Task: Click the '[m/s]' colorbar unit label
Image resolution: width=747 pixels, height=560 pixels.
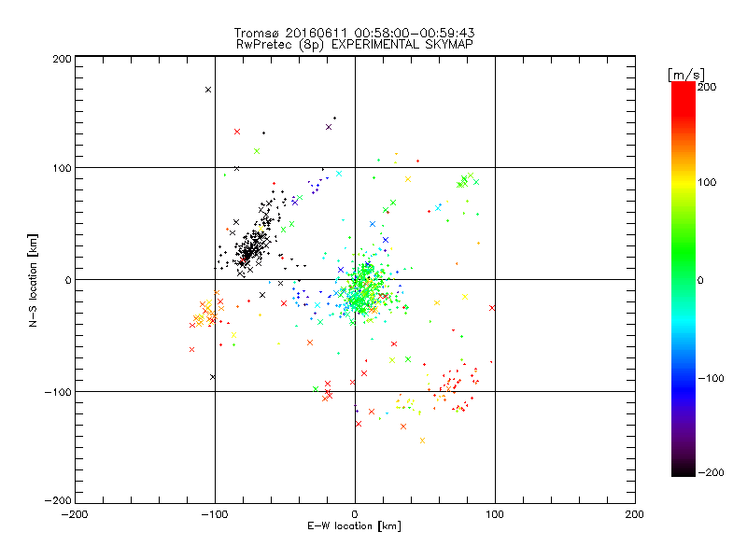Action: [x=686, y=75]
